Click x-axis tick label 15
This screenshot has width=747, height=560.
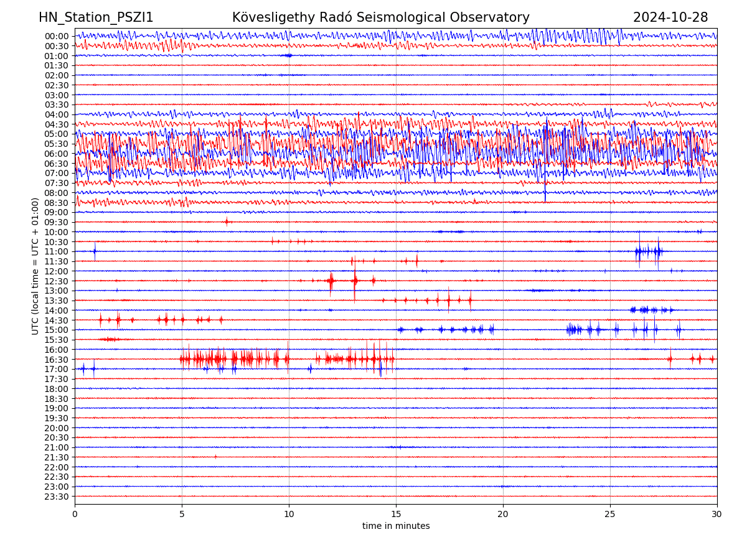[396, 514]
